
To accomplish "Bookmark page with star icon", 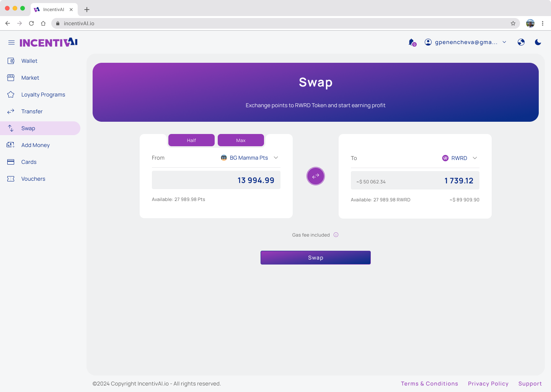I will [513, 23].
